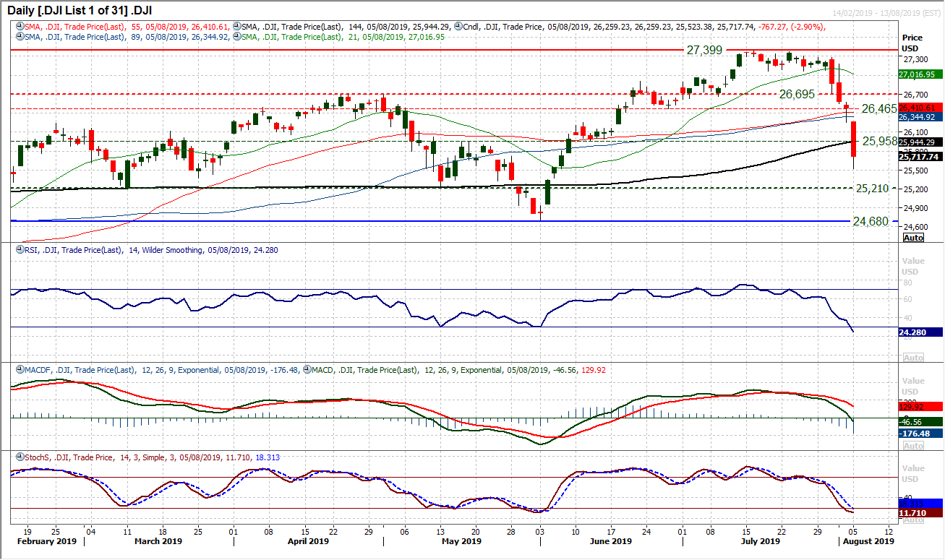Click the 25,958 level label
Image resolution: width=945 pixels, height=560 pixels.
(879, 141)
